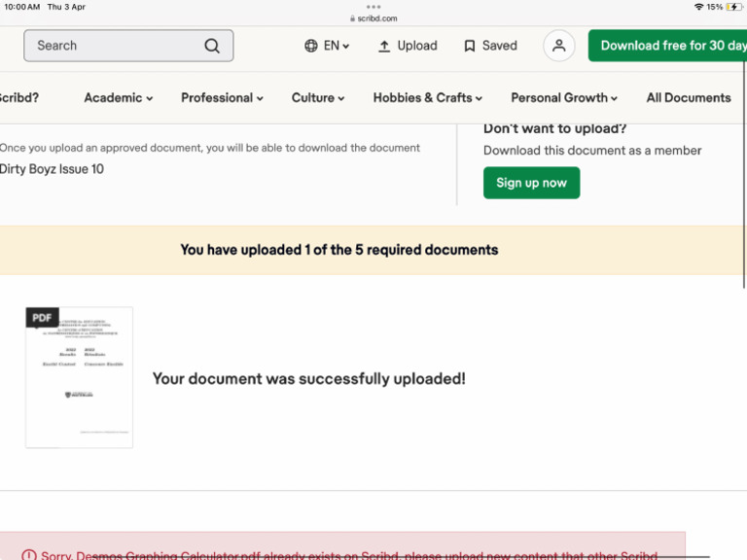The image size is (747, 560).
Task: Expand the Hobbies & Crafts menu
Action: click(x=428, y=97)
